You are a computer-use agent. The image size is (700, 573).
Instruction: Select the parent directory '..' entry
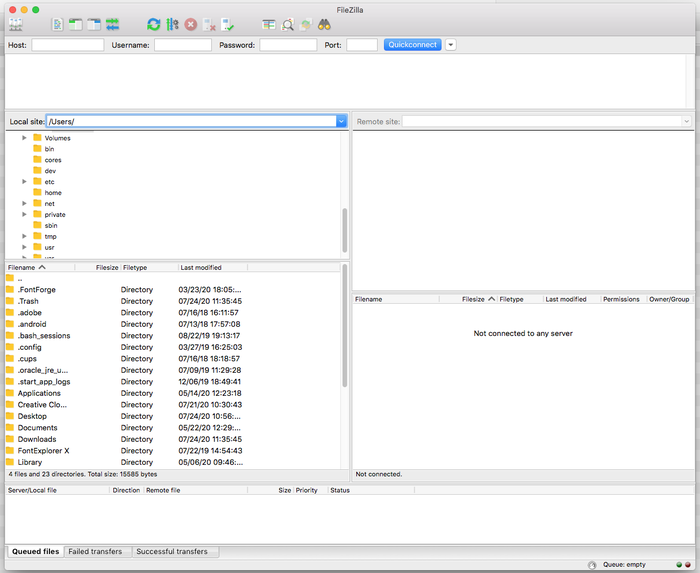coord(172,278)
